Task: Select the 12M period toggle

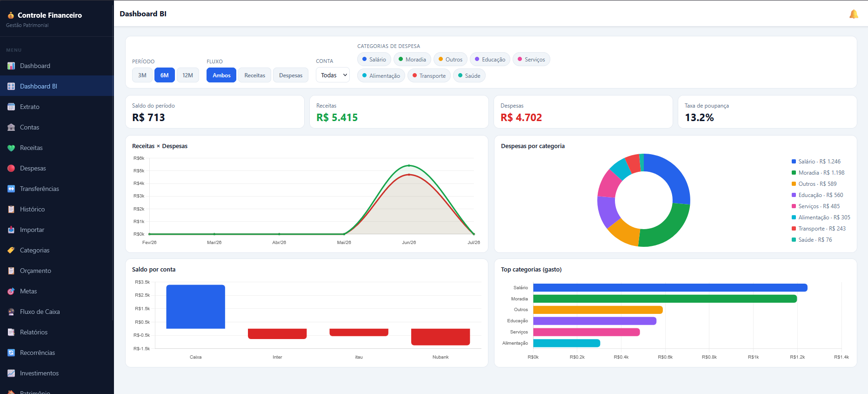Action: (x=188, y=75)
